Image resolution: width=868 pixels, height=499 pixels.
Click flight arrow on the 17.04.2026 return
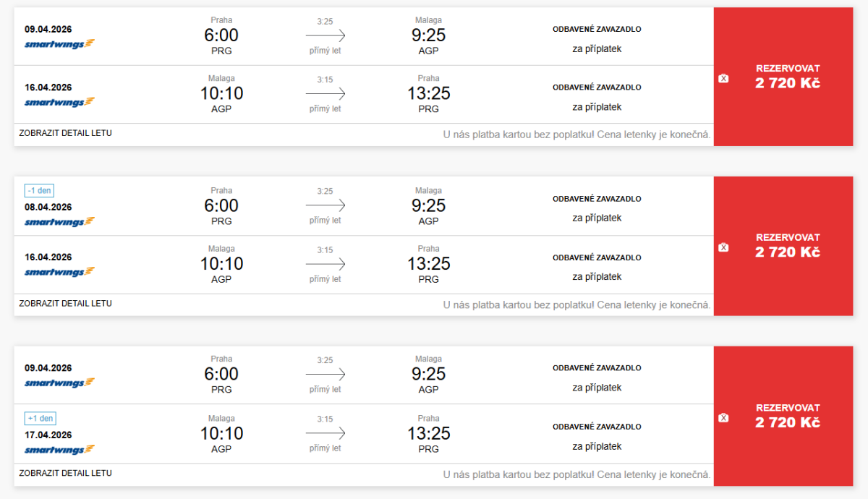click(325, 434)
